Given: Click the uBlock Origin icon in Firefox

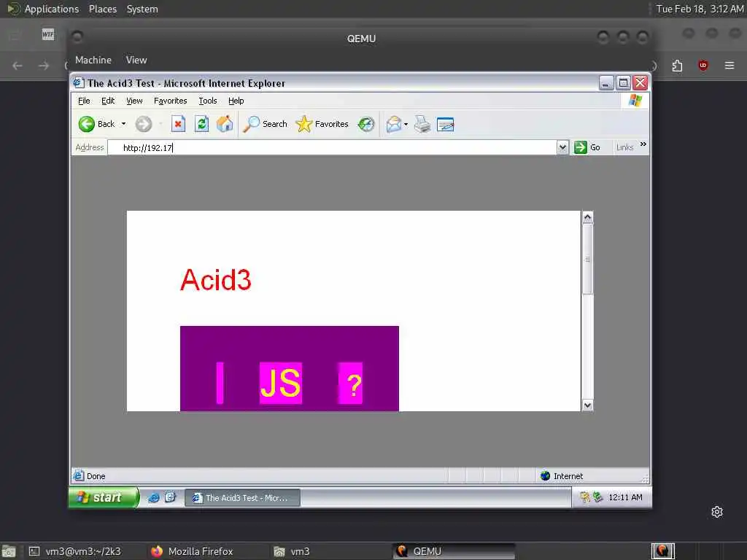Looking at the screenshot, I should 703,65.
